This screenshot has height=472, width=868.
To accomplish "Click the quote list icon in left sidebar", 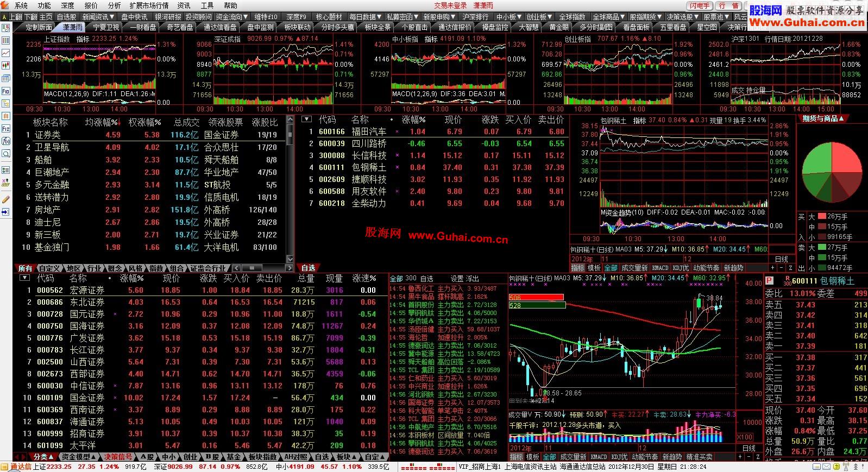I will click(6, 41).
